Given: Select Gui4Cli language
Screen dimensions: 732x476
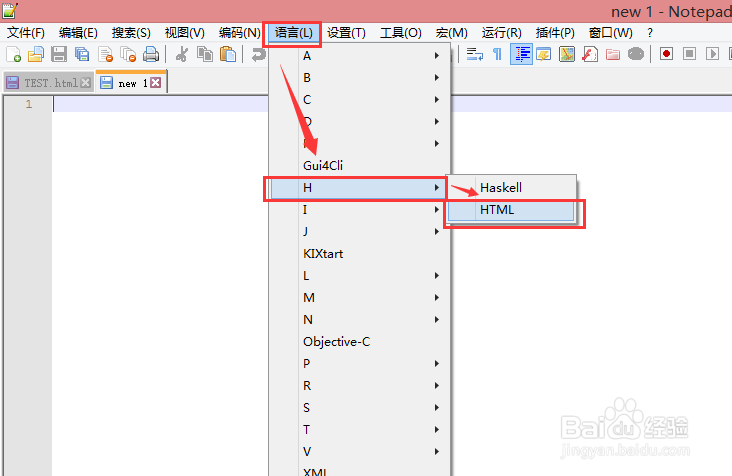Looking at the screenshot, I should pyautogui.click(x=359, y=165).
